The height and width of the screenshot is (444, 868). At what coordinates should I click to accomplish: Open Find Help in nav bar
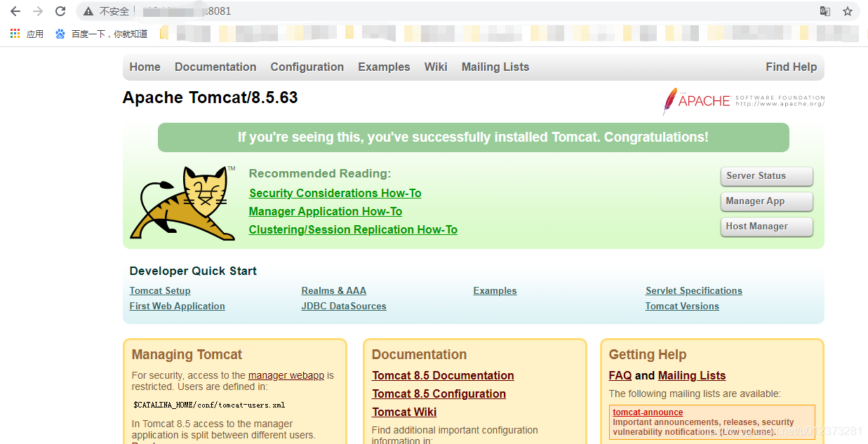coord(792,67)
